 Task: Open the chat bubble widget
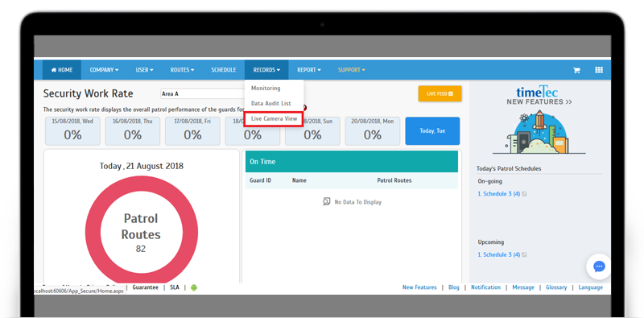click(x=599, y=266)
